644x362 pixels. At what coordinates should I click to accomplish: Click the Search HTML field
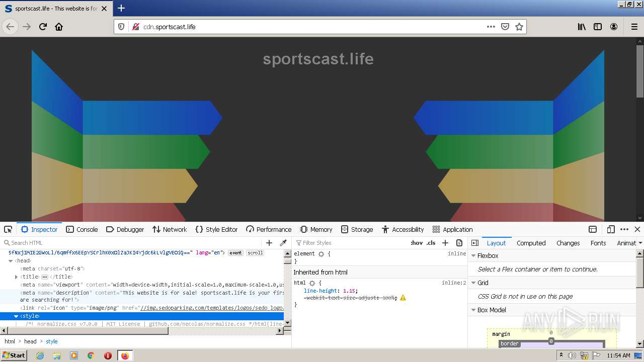pos(133,243)
